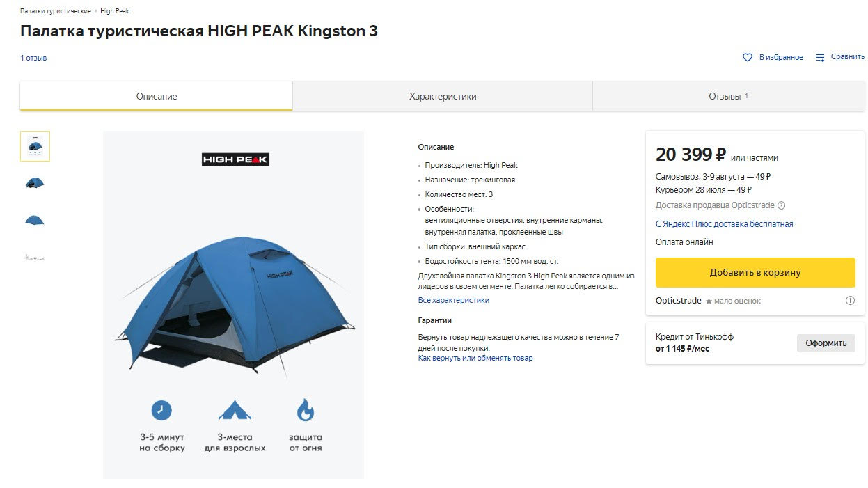Select the Описание tab
This screenshot has width=868, height=488.
pyautogui.click(x=157, y=96)
